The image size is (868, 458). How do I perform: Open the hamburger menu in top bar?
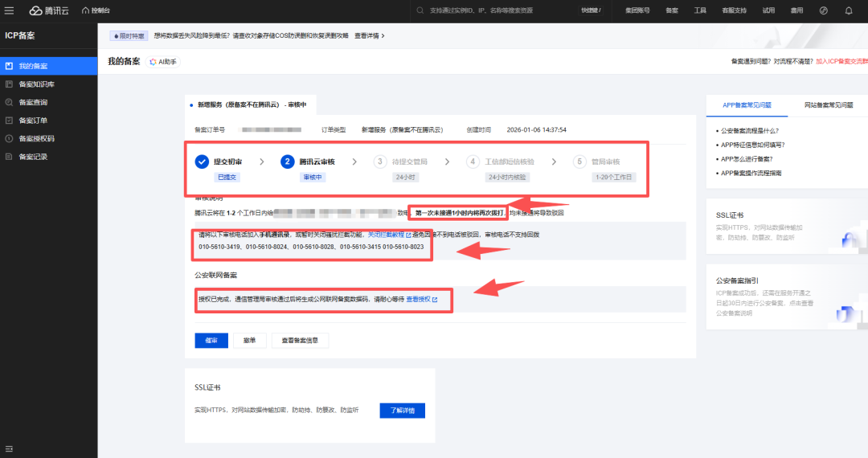pos(9,10)
